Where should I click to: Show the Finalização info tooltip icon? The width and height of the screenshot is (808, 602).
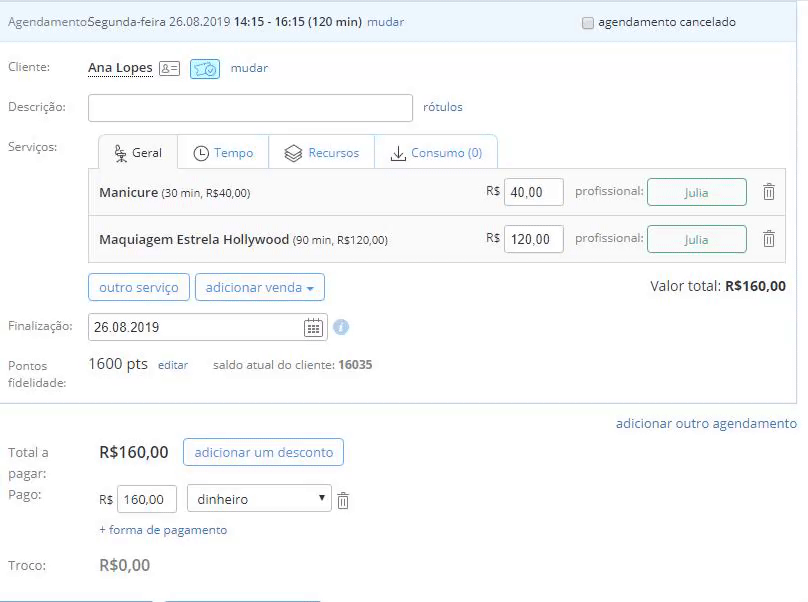[x=341, y=327]
